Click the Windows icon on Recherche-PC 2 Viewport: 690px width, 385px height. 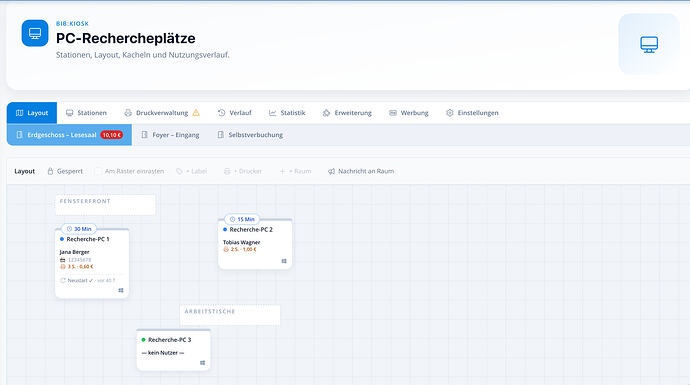tap(284, 261)
